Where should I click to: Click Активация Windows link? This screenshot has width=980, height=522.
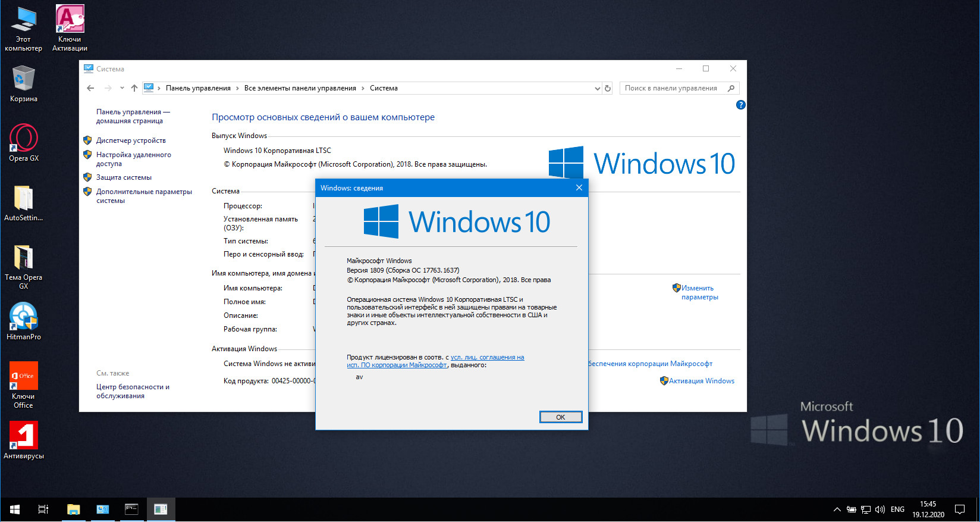coord(702,381)
